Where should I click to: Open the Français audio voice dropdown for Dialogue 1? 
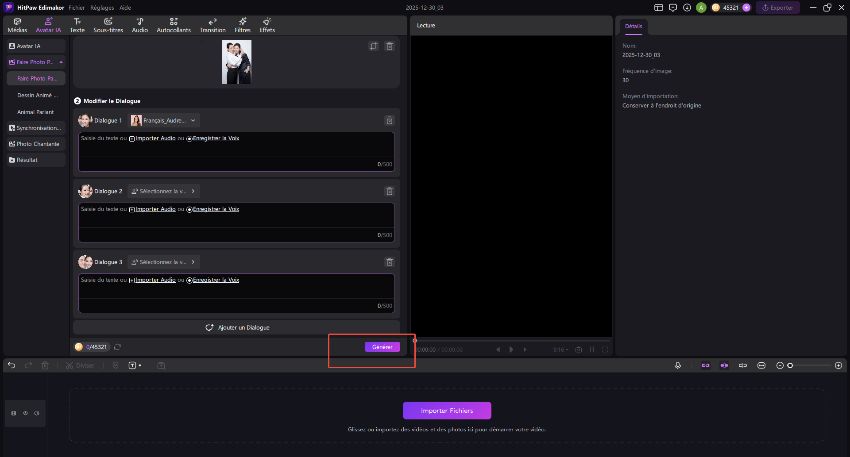point(164,120)
